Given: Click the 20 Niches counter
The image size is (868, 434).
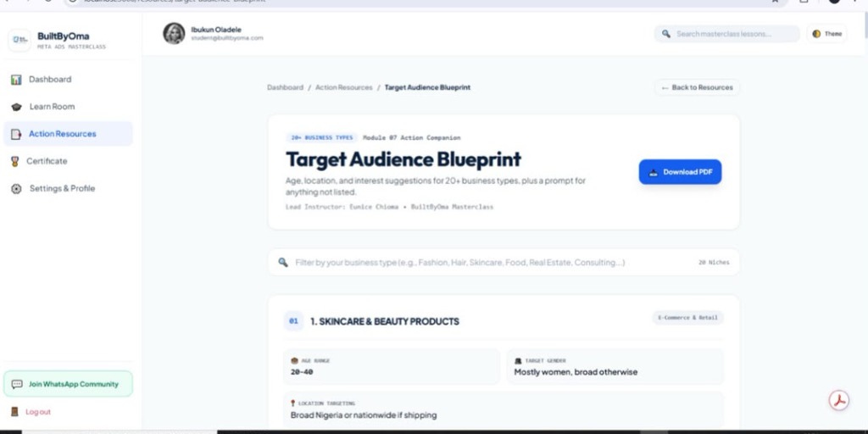Looking at the screenshot, I should coord(714,263).
